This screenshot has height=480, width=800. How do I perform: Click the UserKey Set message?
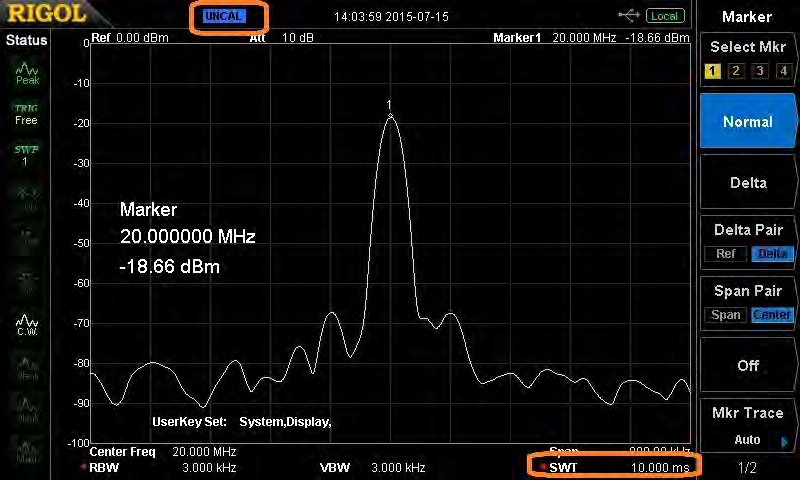coord(242,422)
